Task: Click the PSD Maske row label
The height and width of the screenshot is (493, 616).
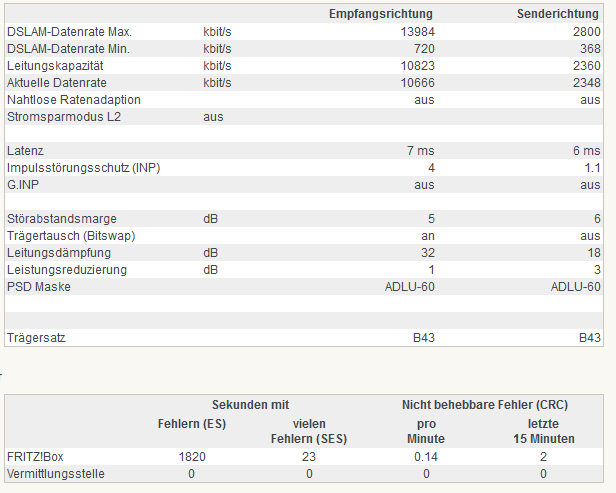Action: 38,287
